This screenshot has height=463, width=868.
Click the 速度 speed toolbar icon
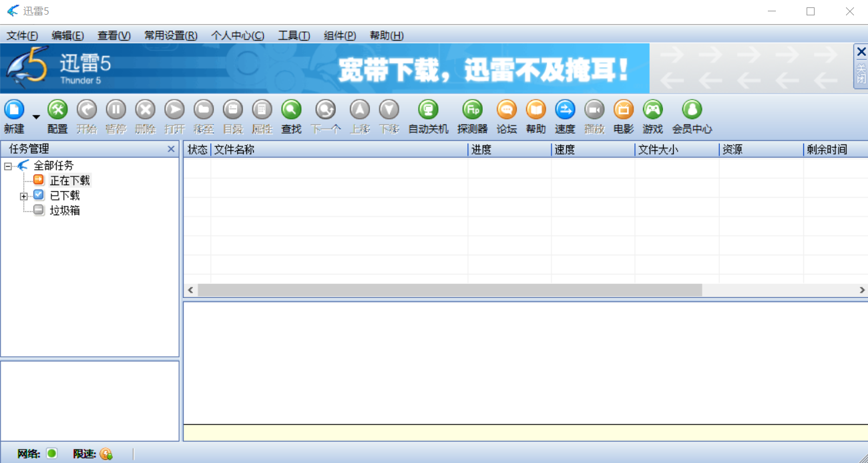point(565,110)
